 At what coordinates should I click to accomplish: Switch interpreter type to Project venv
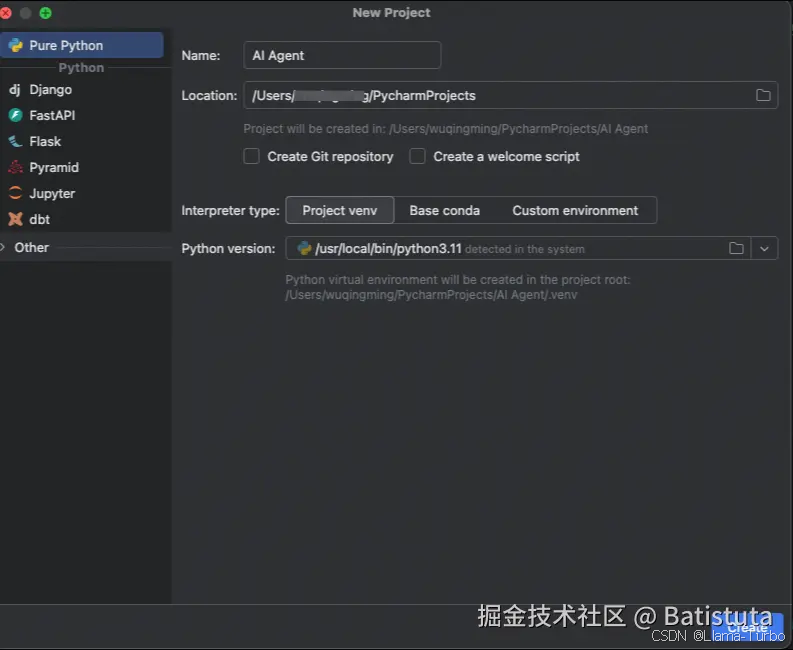click(x=340, y=210)
